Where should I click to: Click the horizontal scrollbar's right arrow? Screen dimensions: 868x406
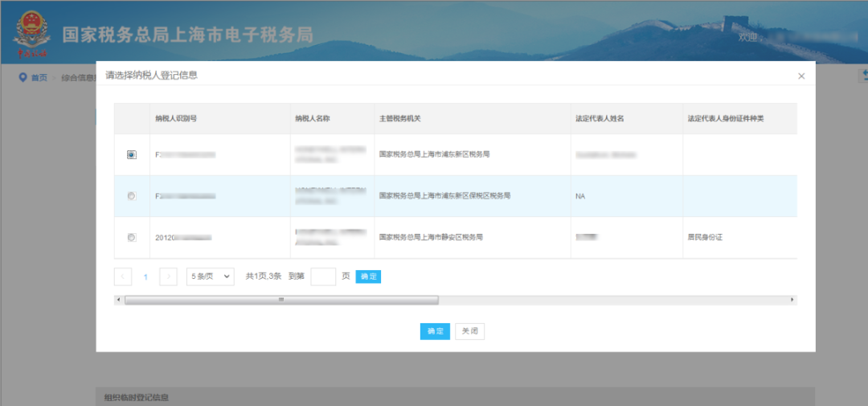click(x=792, y=300)
